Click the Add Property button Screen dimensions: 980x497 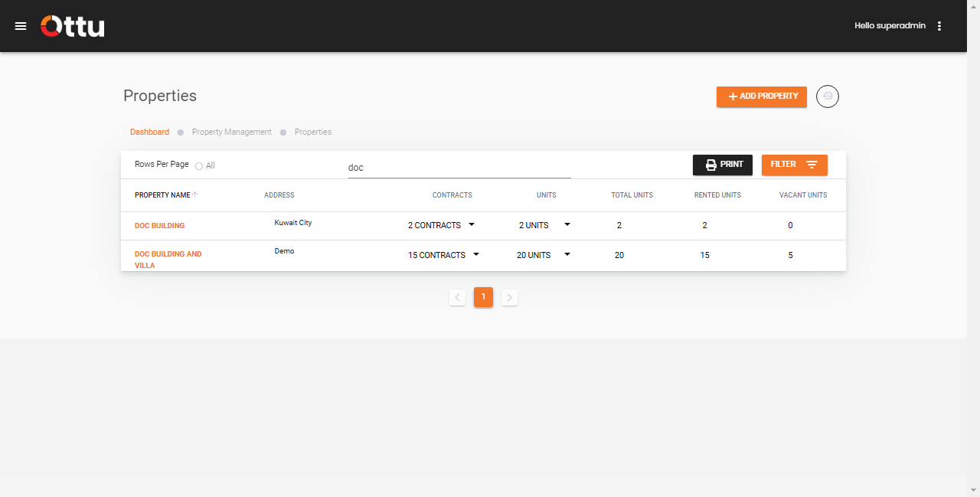point(761,96)
